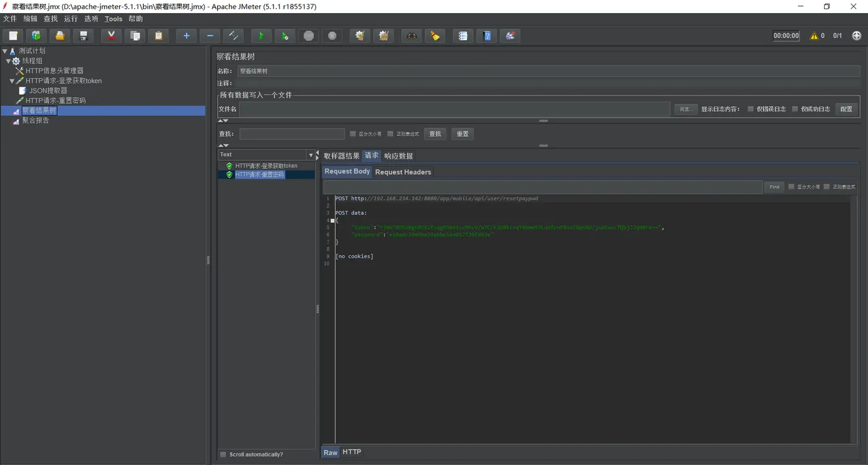Switch to the Request Headers tab
The width and height of the screenshot is (868, 465).
pos(403,172)
